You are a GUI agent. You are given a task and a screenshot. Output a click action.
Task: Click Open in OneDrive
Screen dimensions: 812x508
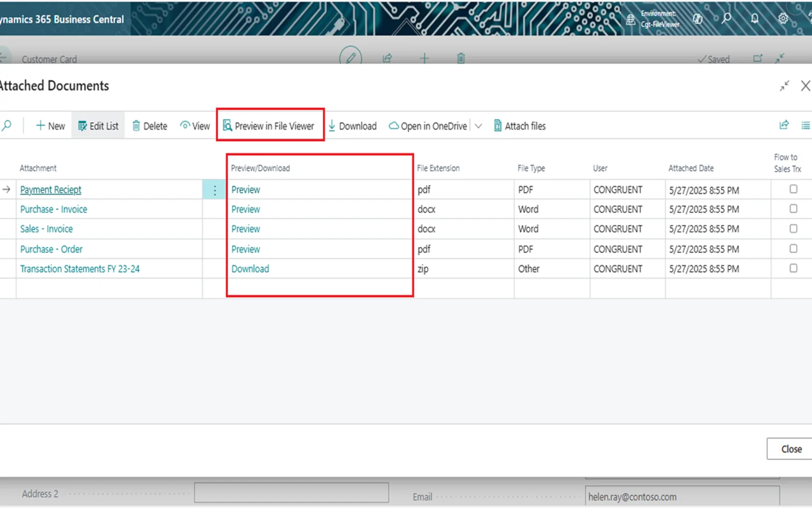pyautogui.click(x=428, y=126)
